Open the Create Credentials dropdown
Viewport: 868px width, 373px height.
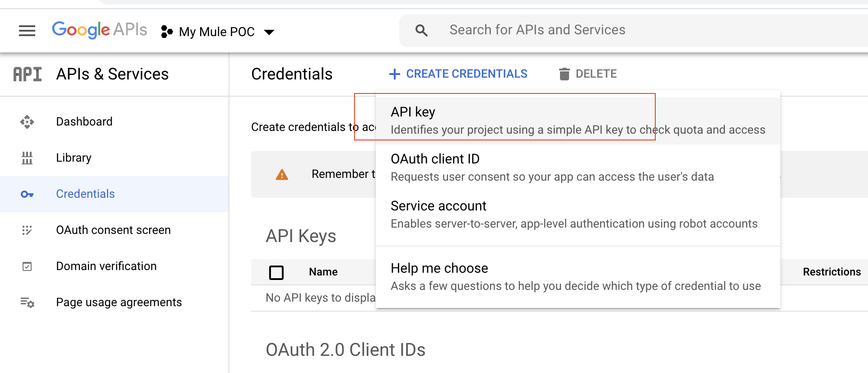[x=458, y=74]
